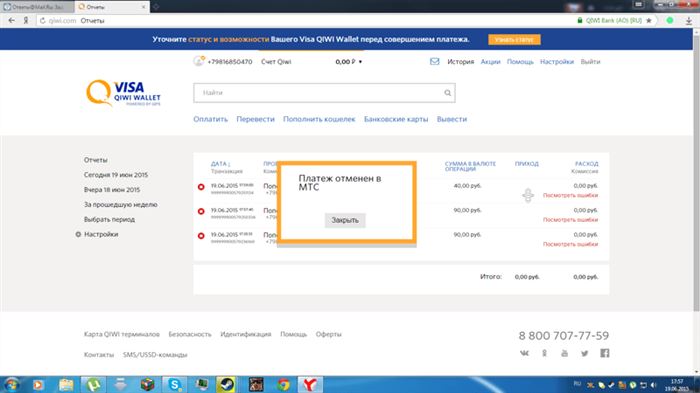Click the Visa QIWI Wallet logo
700x393 pixels.
(x=123, y=93)
